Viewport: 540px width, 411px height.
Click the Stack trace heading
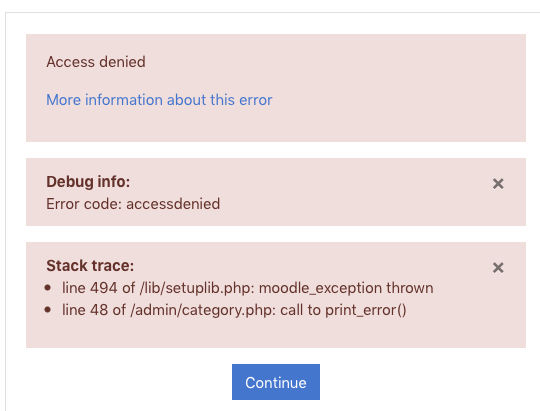point(90,266)
